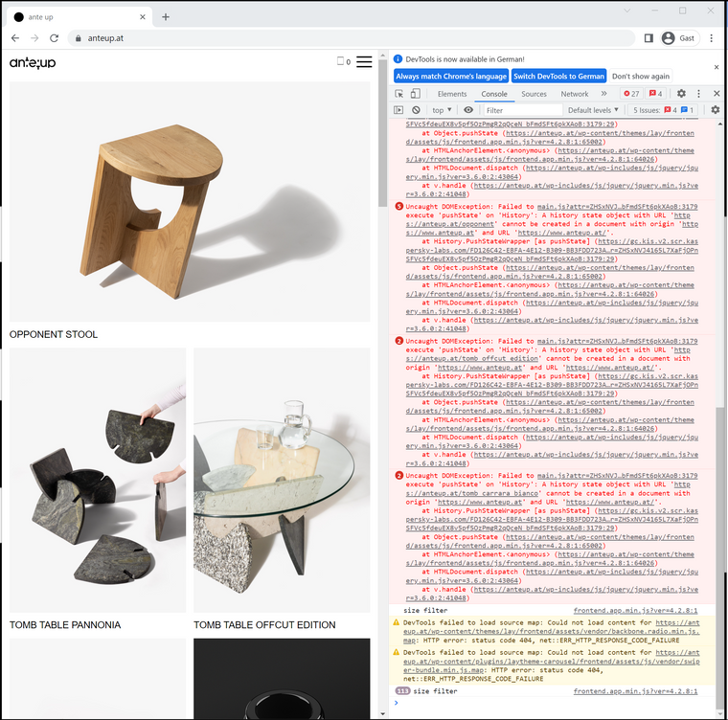728x720 pixels.
Task: Open DevTools settings gear in main toolbar
Action: click(x=681, y=94)
